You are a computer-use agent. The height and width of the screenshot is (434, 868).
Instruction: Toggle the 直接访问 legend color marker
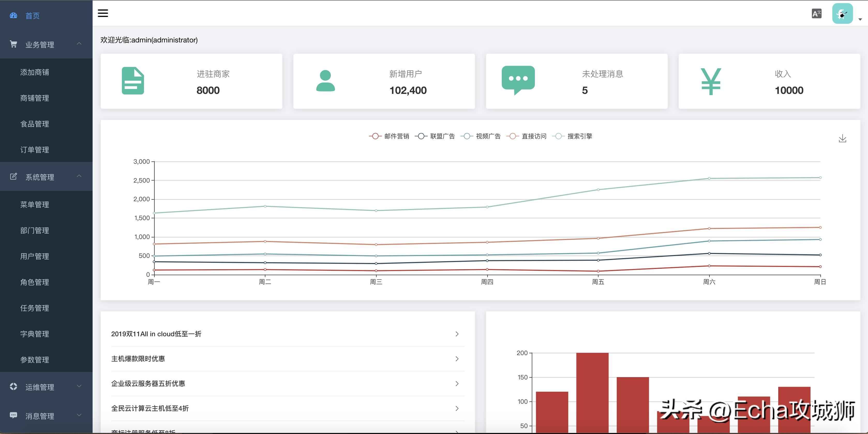click(513, 136)
